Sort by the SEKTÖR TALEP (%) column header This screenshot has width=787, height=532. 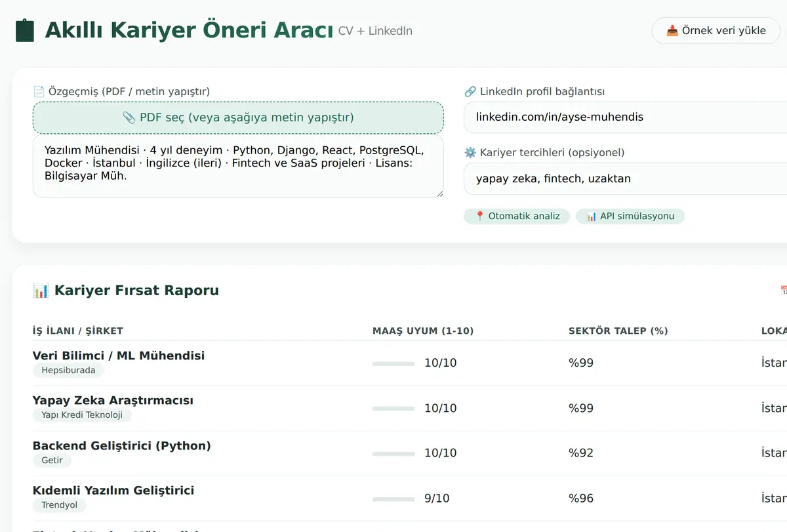(x=618, y=331)
